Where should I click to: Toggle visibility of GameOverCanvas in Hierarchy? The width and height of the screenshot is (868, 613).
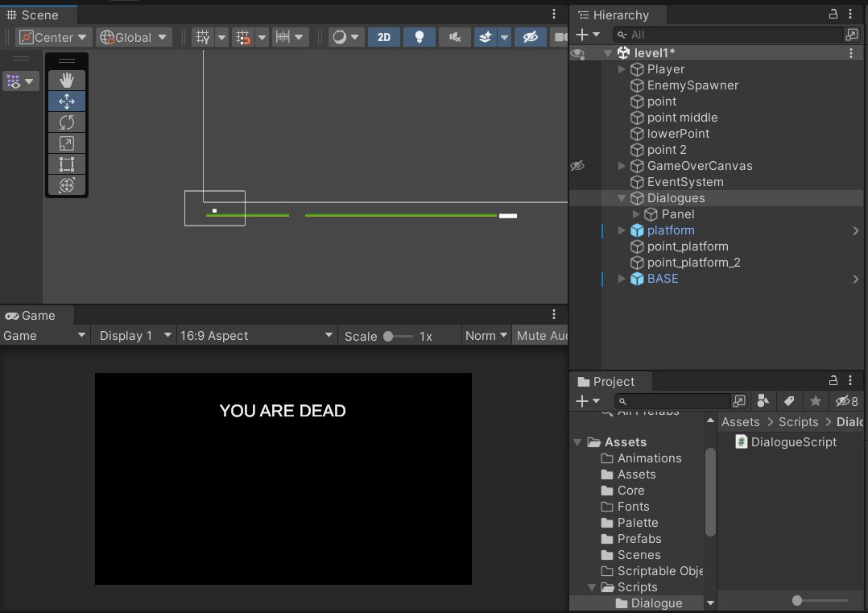tap(577, 165)
